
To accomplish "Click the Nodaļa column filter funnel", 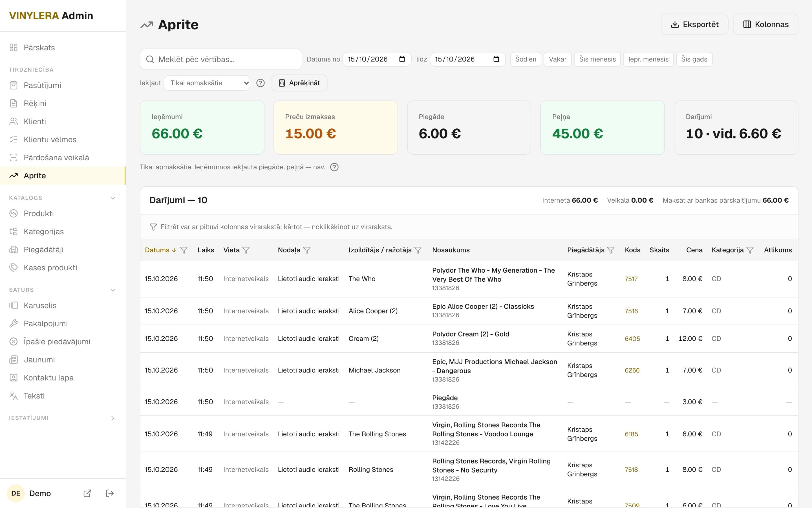I will (x=307, y=250).
